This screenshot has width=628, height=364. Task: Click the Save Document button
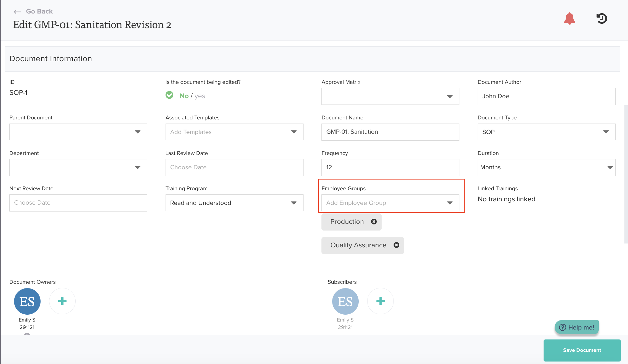coord(582,350)
